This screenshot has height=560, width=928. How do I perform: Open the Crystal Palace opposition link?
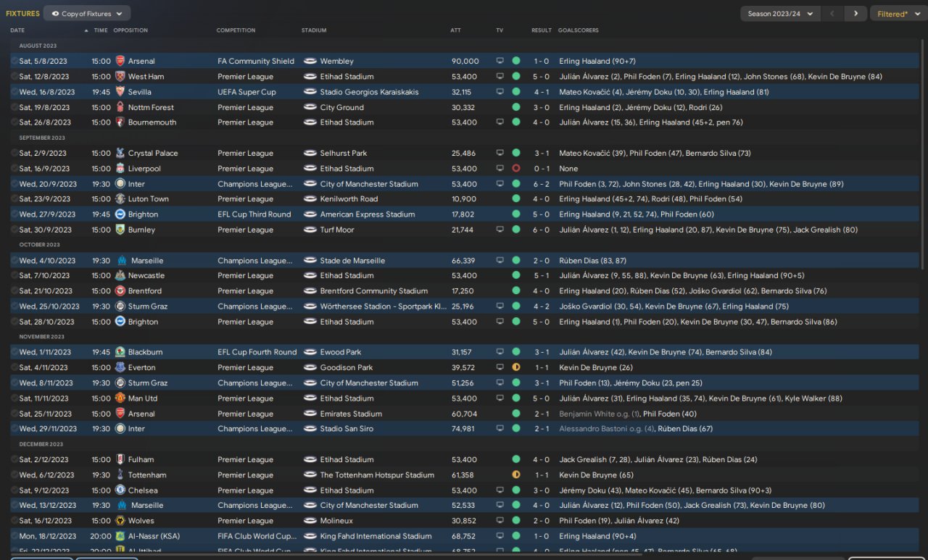click(x=152, y=153)
